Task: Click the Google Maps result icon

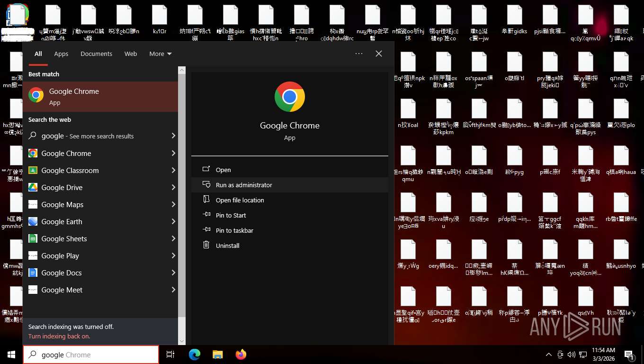Action: (33, 205)
